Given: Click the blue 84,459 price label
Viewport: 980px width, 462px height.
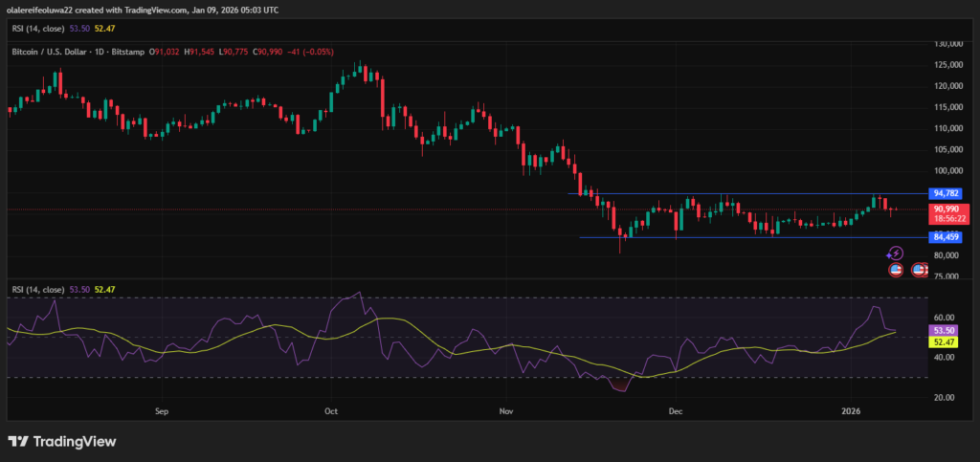Looking at the screenshot, I should pyautogui.click(x=946, y=237).
